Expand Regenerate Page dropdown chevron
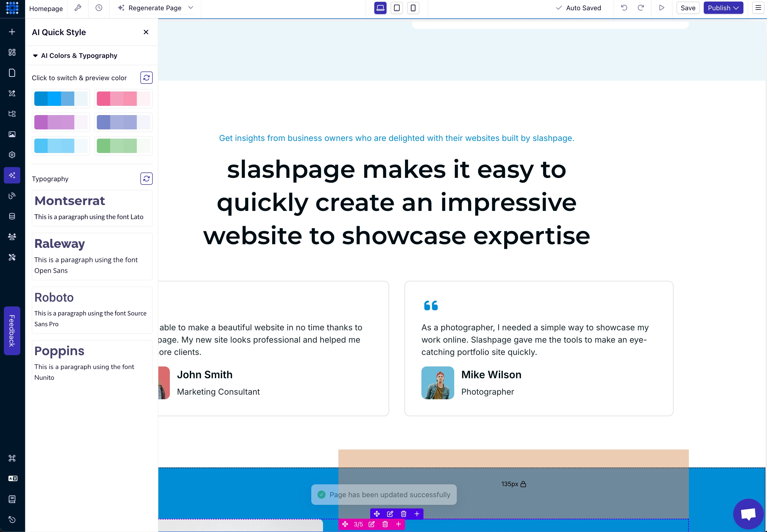The height and width of the screenshot is (532, 767). (191, 8)
